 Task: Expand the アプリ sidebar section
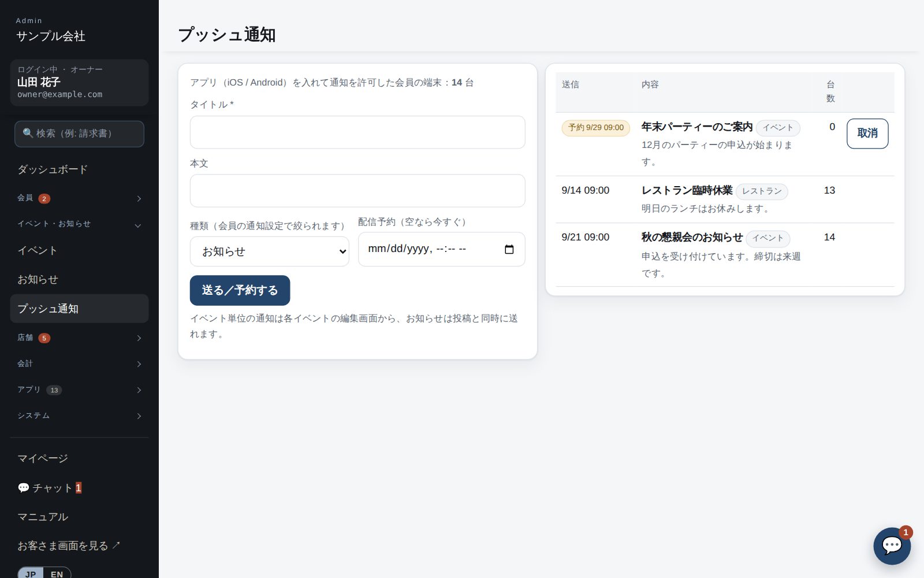coord(79,390)
